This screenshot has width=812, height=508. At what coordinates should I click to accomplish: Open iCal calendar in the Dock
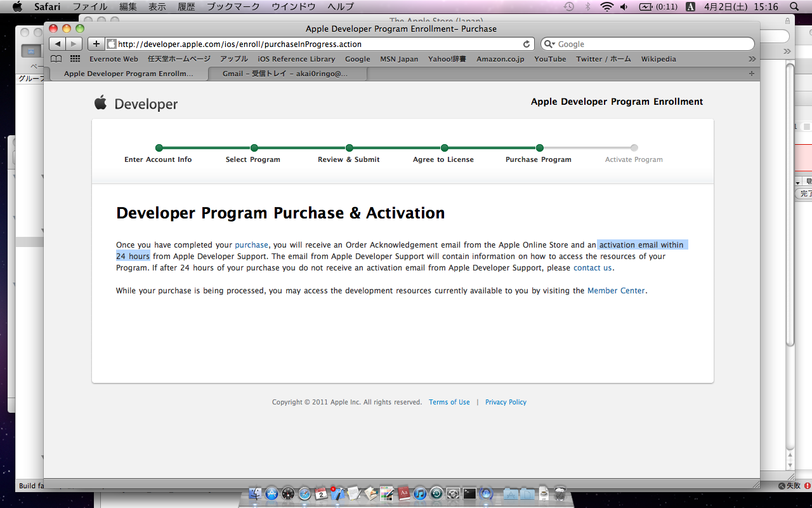[x=322, y=493]
